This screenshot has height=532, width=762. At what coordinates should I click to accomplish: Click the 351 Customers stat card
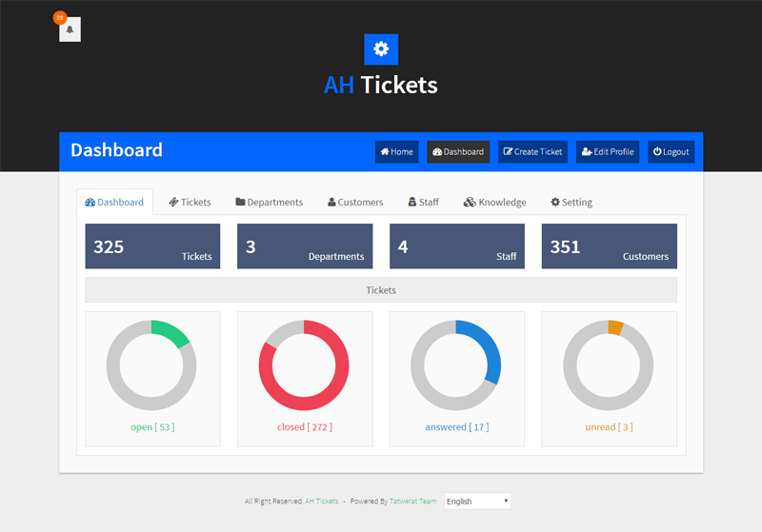coord(610,246)
